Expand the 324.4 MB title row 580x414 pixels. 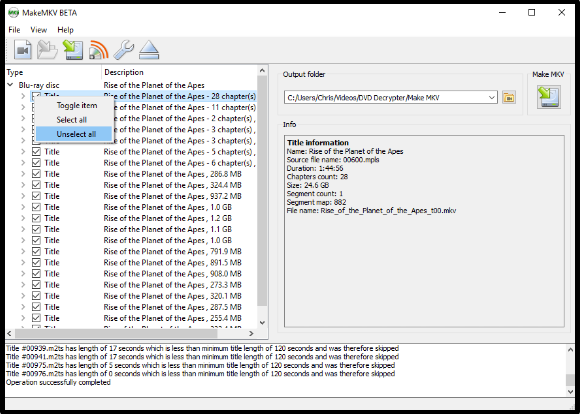point(23,185)
